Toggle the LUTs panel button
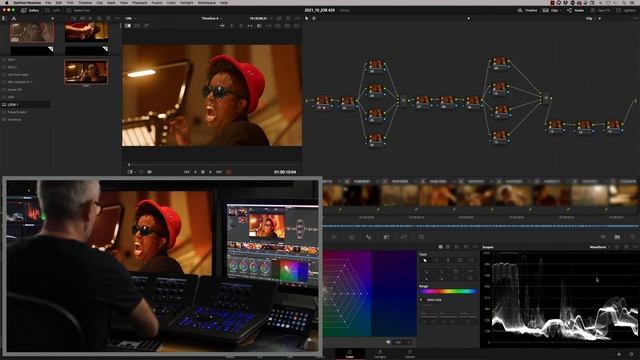The image size is (640, 360). click(x=53, y=10)
